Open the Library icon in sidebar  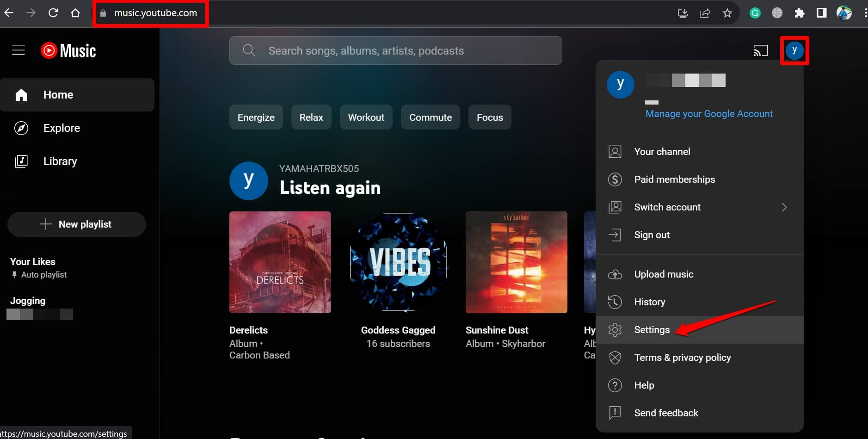[21, 161]
